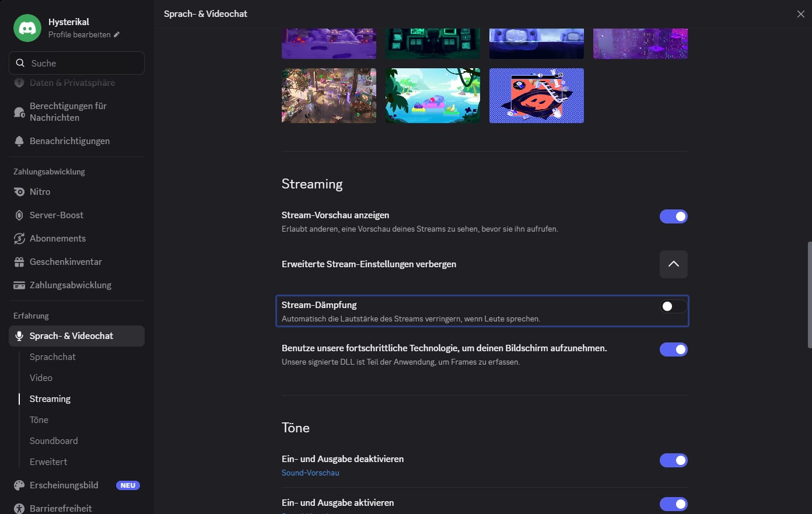This screenshot has width=812, height=514.
Task: Click the pencil icon next to Profile bearbeiten
Action: pyautogui.click(x=117, y=34)
